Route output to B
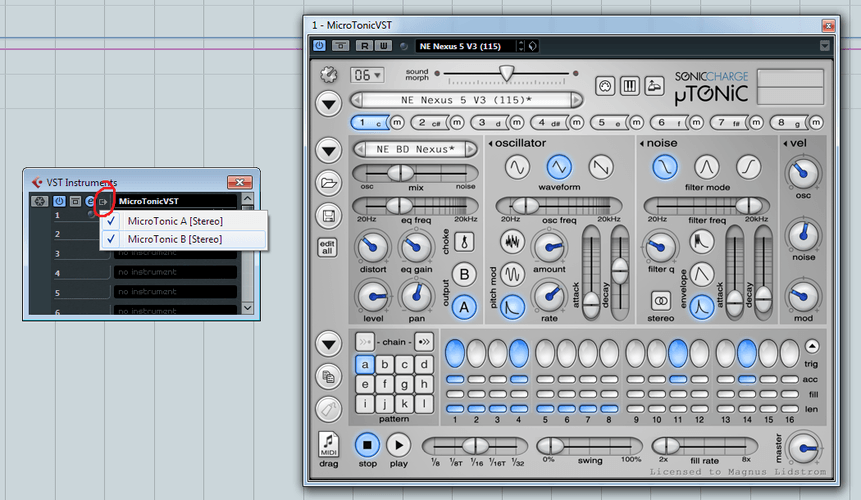 point(464,274)
